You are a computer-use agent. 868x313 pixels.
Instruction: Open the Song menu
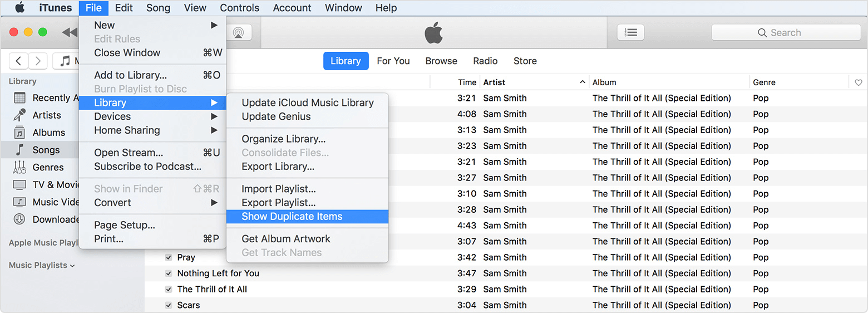pyautogui.click(x=158, y=8)
